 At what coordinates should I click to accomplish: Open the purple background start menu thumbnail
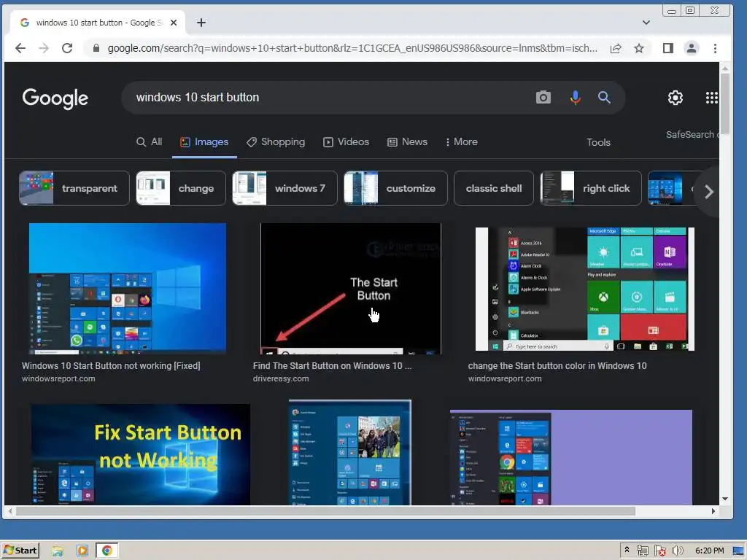(x=571, y=457)
